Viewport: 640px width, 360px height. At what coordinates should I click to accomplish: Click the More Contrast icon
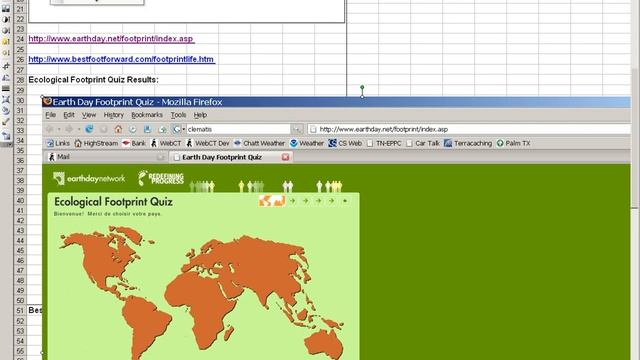pos(6,19)
